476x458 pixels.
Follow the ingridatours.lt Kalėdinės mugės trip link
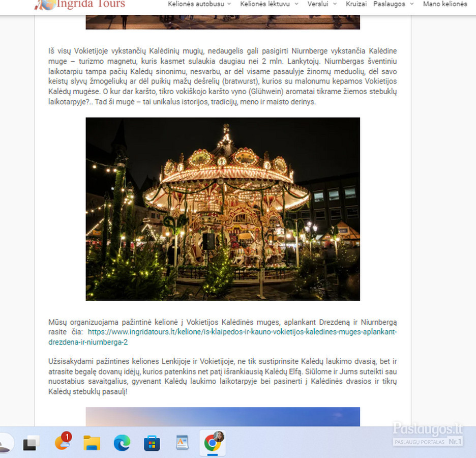pyautogui.click(x=223, y=337)
